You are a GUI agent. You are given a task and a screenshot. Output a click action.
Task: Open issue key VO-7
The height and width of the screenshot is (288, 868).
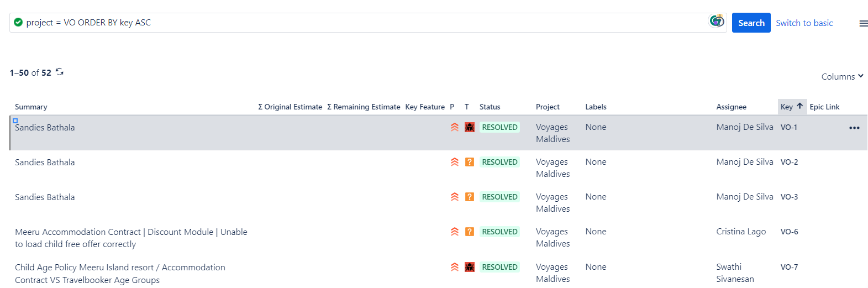(x=789, y=267)
